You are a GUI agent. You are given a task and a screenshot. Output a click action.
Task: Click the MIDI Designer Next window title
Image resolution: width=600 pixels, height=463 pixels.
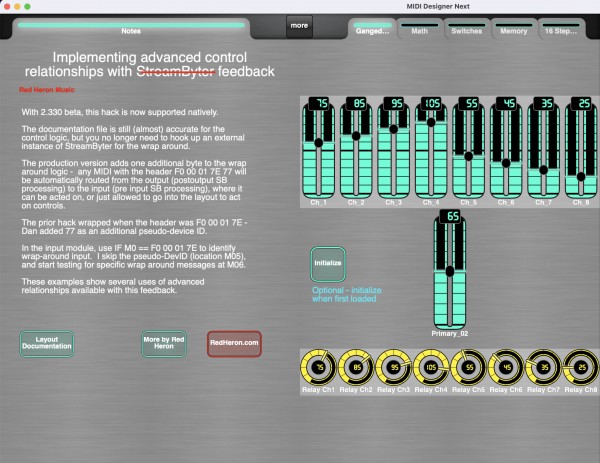point(438,7)
